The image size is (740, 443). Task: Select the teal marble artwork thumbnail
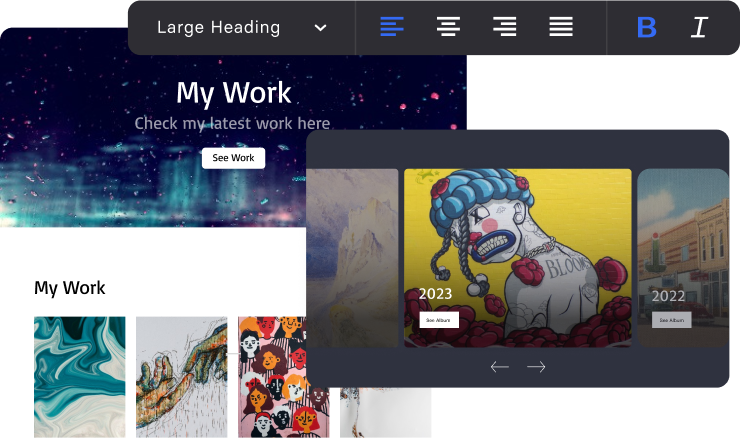(x=80, y=376)
